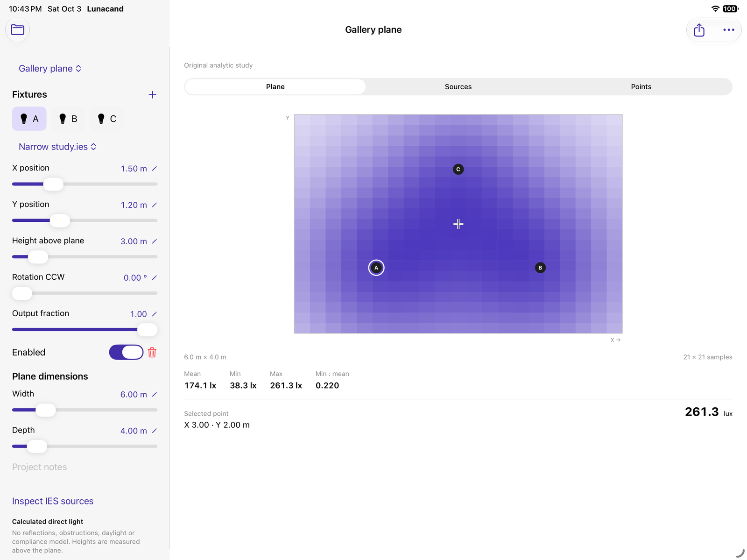Image resolution: width=747 pixels, height=560 pixels.
Task: Click the Rotation CCW slider
Action: (85, 293)
